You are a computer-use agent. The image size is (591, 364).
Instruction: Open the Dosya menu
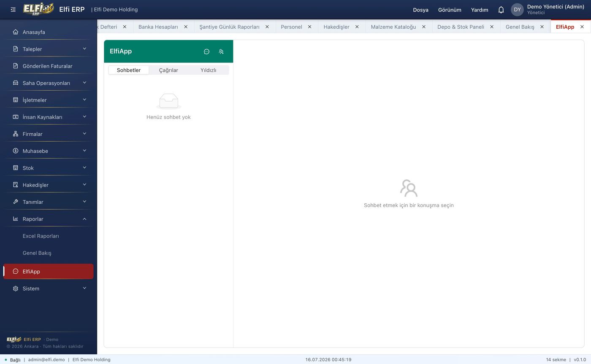[420, 10]
